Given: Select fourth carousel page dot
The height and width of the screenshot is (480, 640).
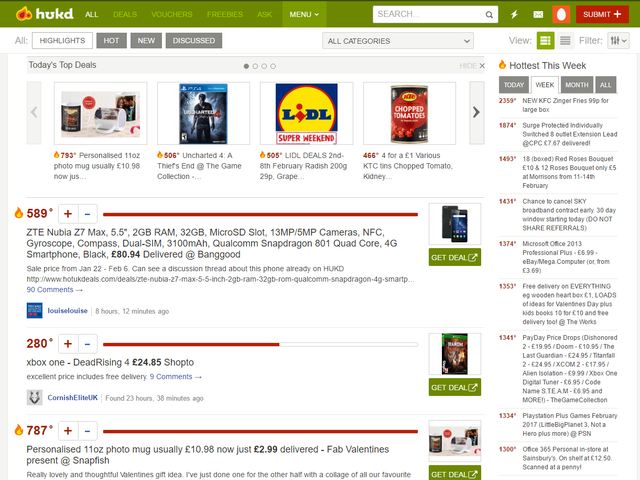Looking at the screenshot, I should pyautogui.click(x=273, y=66).
